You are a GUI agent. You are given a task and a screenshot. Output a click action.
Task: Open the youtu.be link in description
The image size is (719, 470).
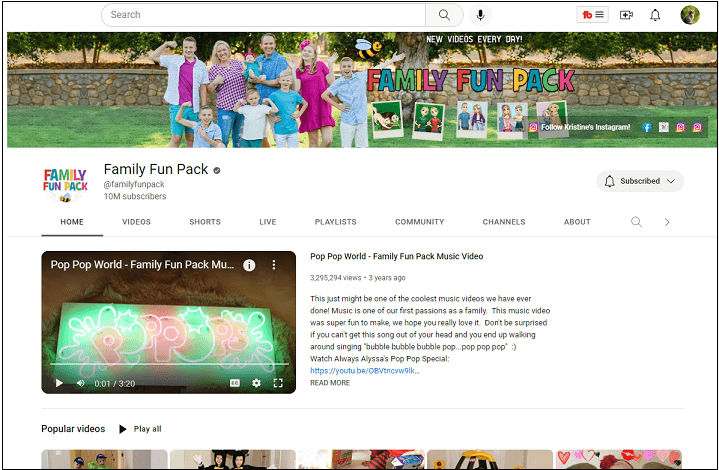tap(365, 370)
